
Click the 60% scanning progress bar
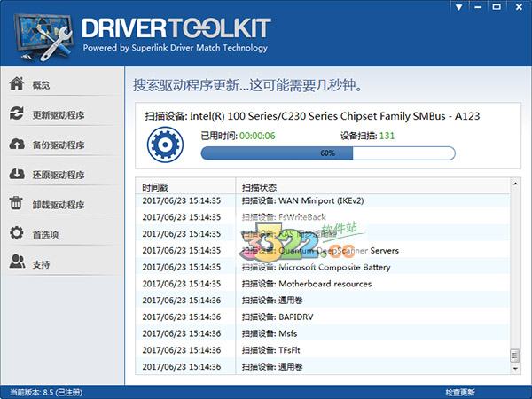coord(327,153)
